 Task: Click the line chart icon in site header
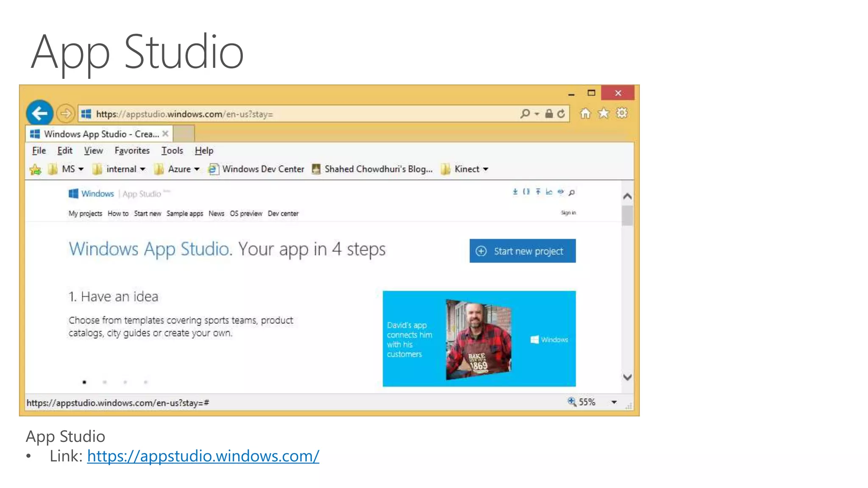click(549, 192)
